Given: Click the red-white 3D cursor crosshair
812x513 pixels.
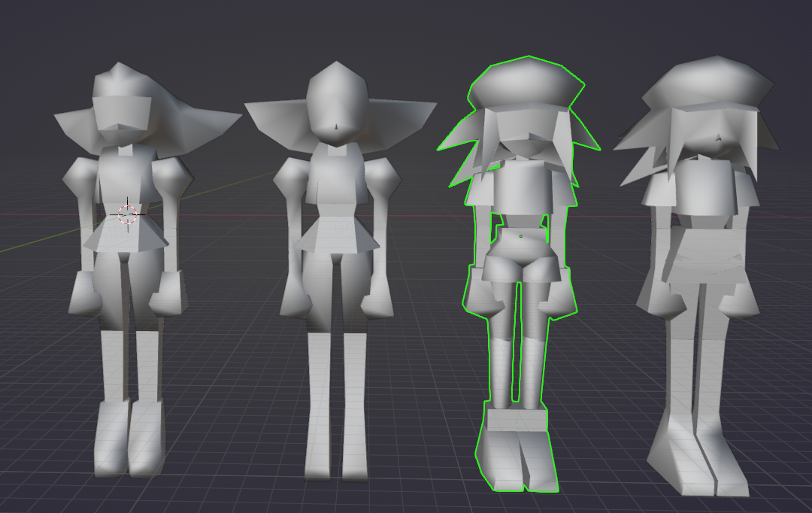Looking at the screenshot, I should [x=127, y=214].
